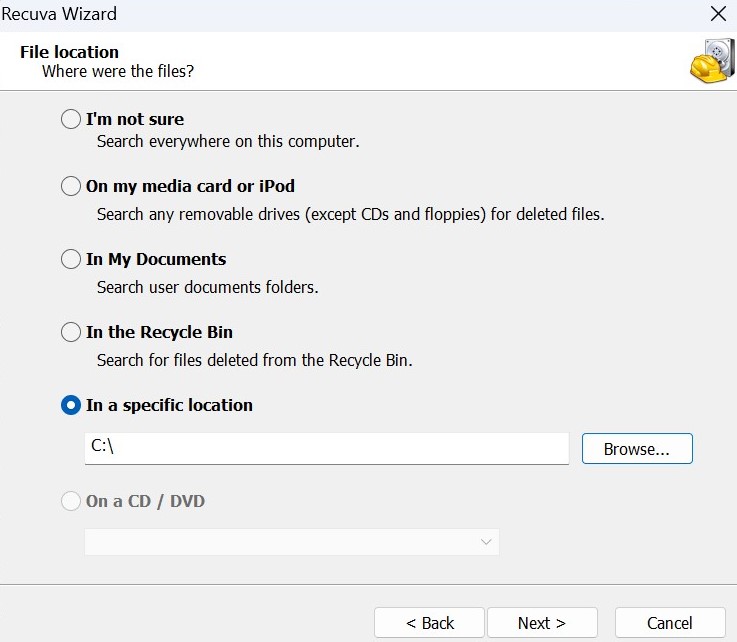Close the Recuva Wizard window

coord(717,14)
